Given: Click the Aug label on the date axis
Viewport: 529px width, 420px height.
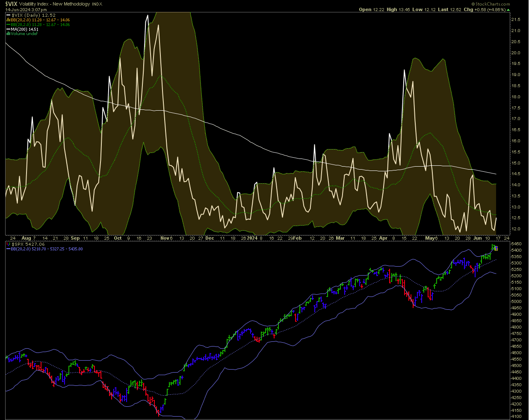Looking at the screenshot, I should pos(26,238).
